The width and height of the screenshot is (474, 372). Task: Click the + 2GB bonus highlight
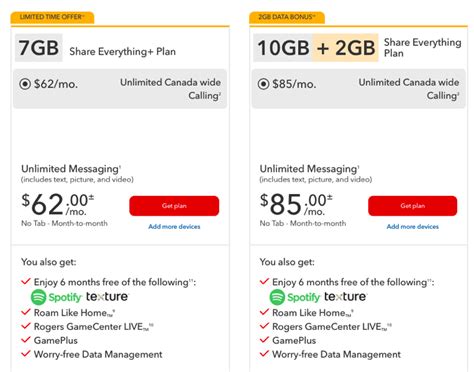(x=345, y=48)
